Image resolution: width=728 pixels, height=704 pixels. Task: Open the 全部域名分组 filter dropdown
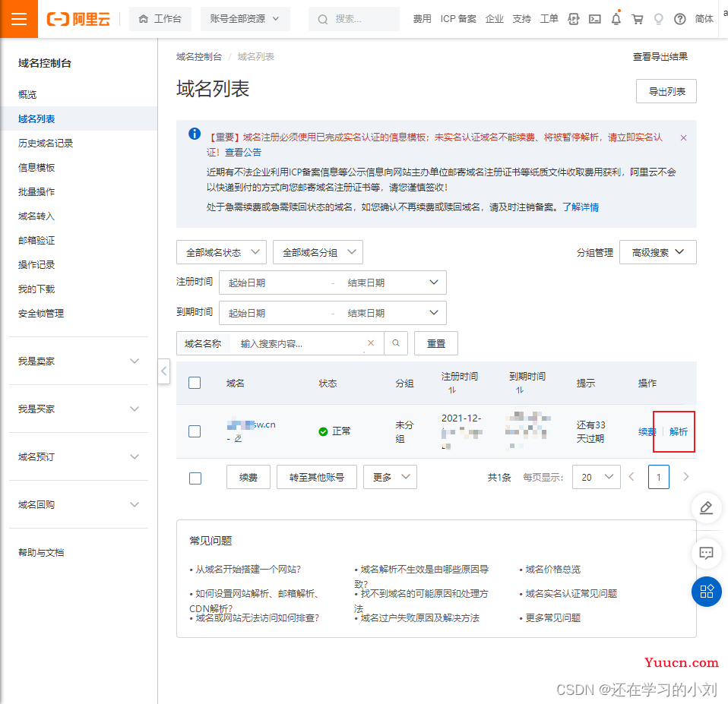tap(318, 252)
